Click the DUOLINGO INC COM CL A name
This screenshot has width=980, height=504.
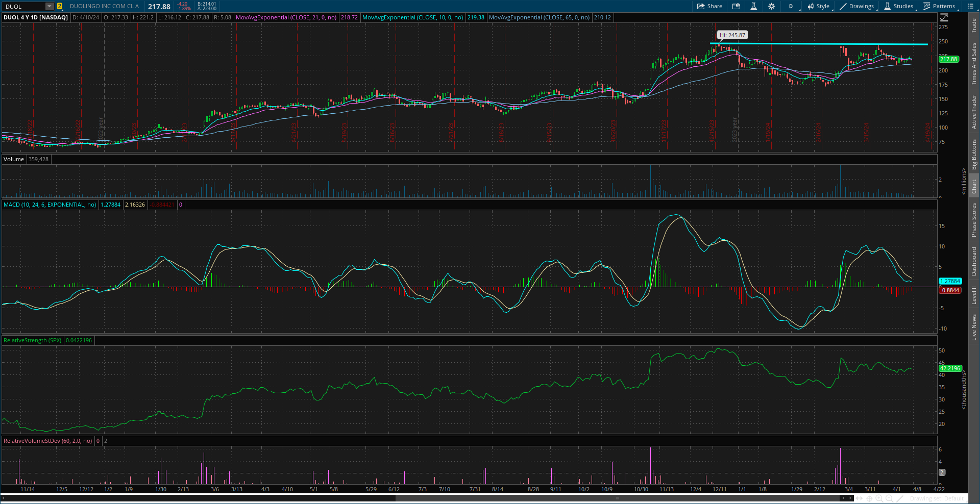[104, 6]
